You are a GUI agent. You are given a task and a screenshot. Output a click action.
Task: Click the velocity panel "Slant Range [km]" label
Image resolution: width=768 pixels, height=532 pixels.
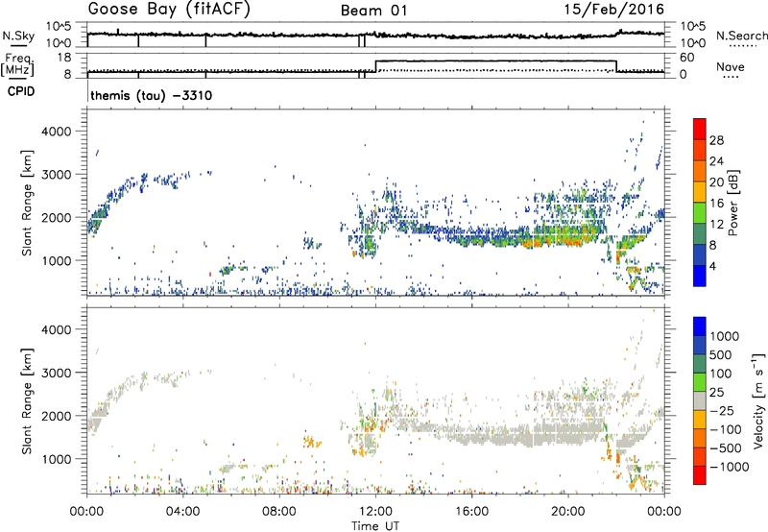coord(27,400)
